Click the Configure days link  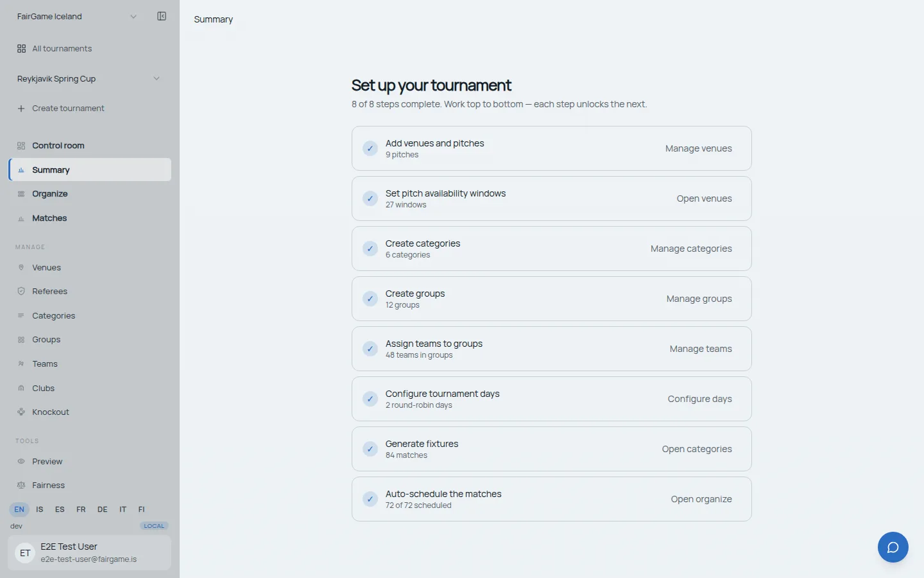click(x=699, y=399)
